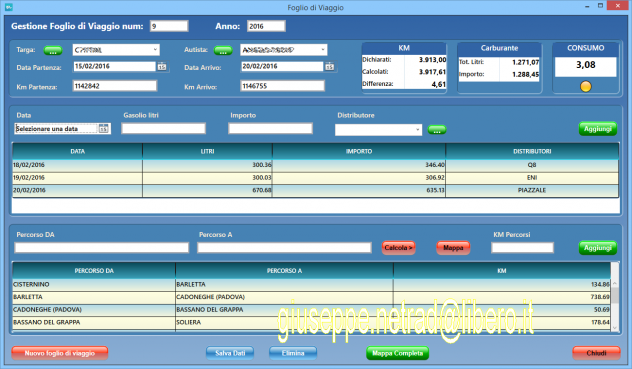The width and height of the screenshot is (632, 369).
Task: Click the PERCORSO DA column header
Action: click(x=94, y=271)
